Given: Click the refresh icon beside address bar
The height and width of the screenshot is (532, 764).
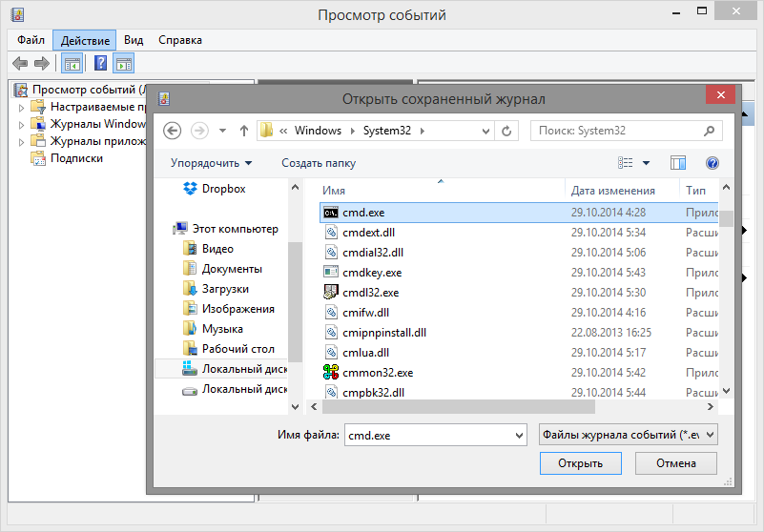Looking at the screenshot, I should pos(506,131).
